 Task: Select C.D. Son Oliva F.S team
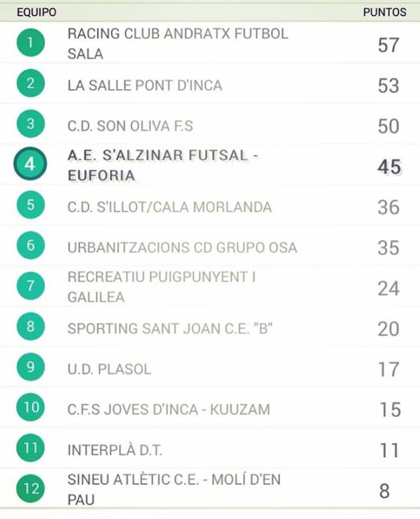(x=130, y=126)
